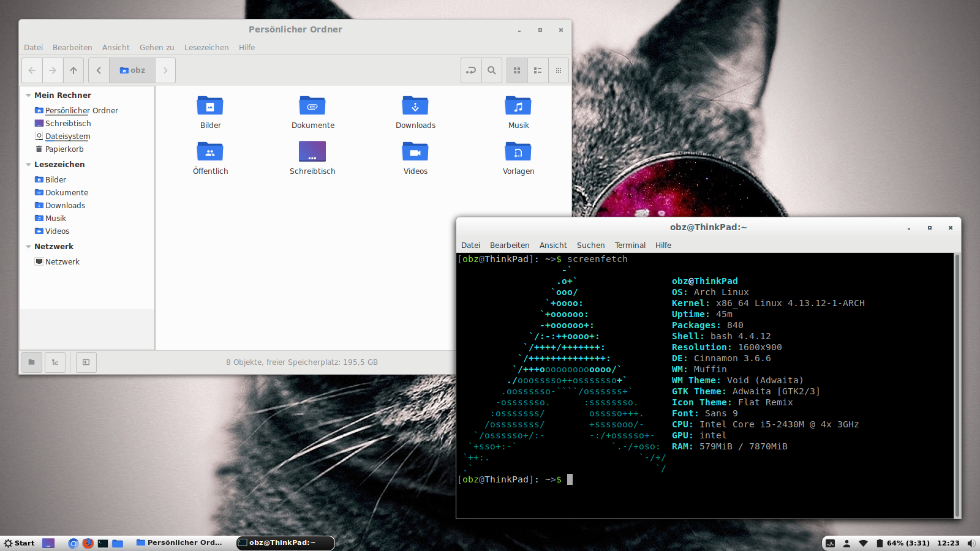Switch to icon view
The image size is (980, 551).
(x=517, y=70)
